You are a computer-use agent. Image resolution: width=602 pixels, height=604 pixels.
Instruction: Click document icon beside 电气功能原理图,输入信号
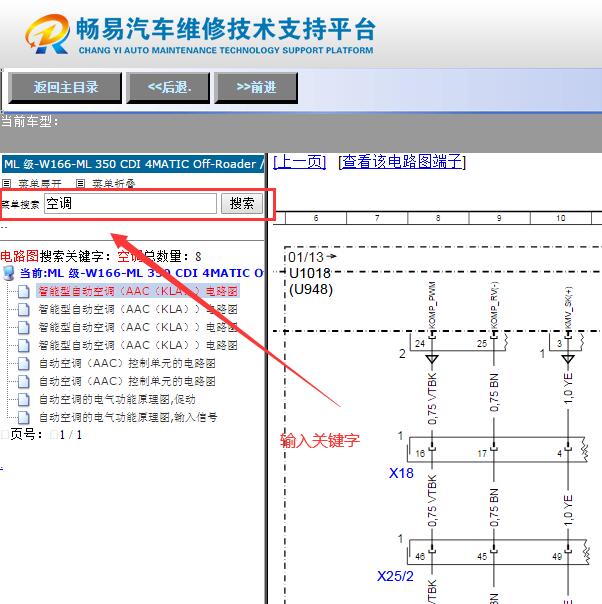23,418
